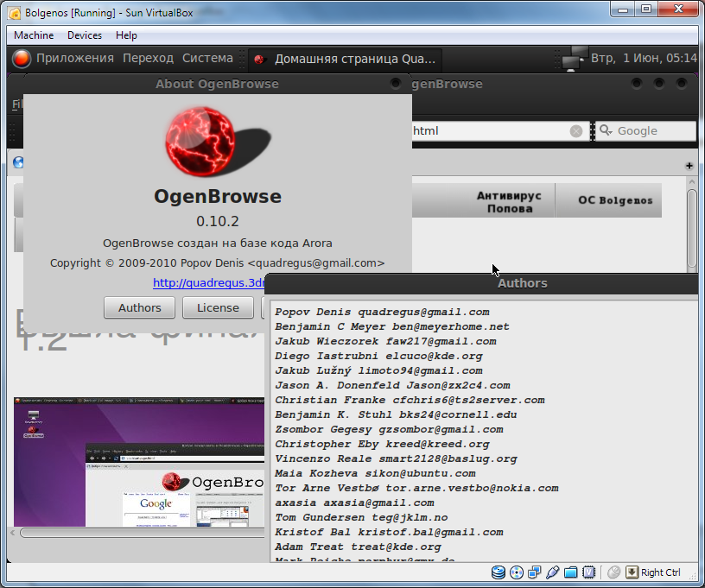Screen dimensions: 705x588
Task: Select the Kristof Bal author line
Action: pyautogui.click(x=389, y=532)
